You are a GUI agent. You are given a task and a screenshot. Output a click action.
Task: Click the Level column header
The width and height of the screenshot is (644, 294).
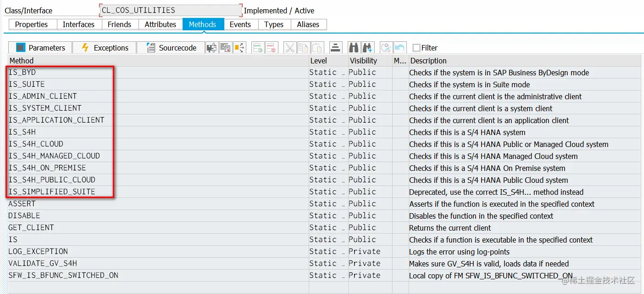328,61
